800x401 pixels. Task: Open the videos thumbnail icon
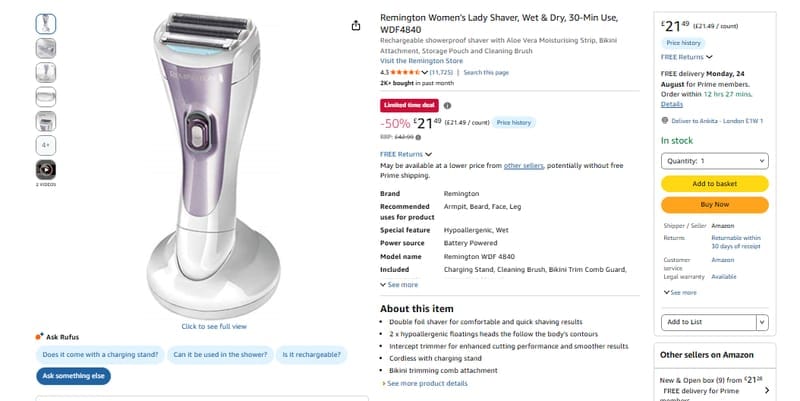point(46,169)
